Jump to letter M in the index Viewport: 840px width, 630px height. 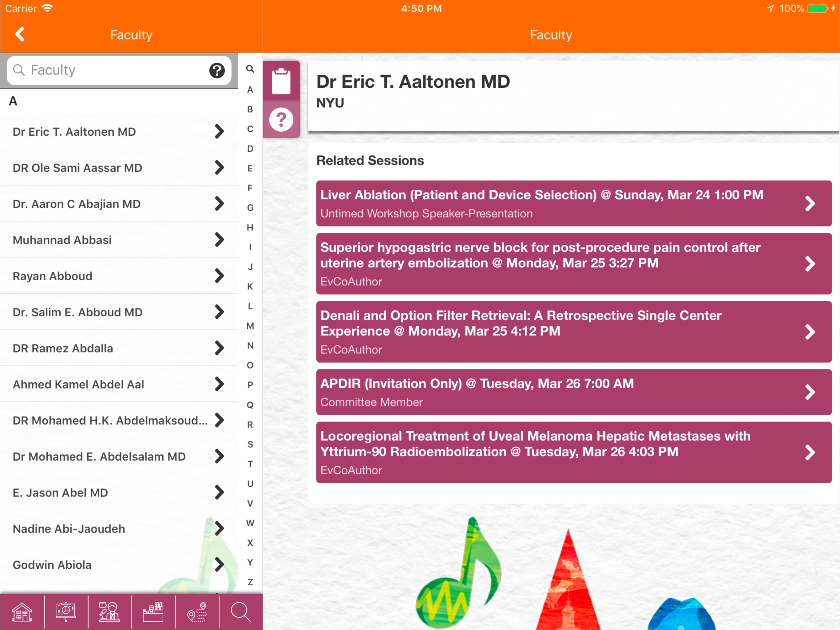[x=250, y=326]
